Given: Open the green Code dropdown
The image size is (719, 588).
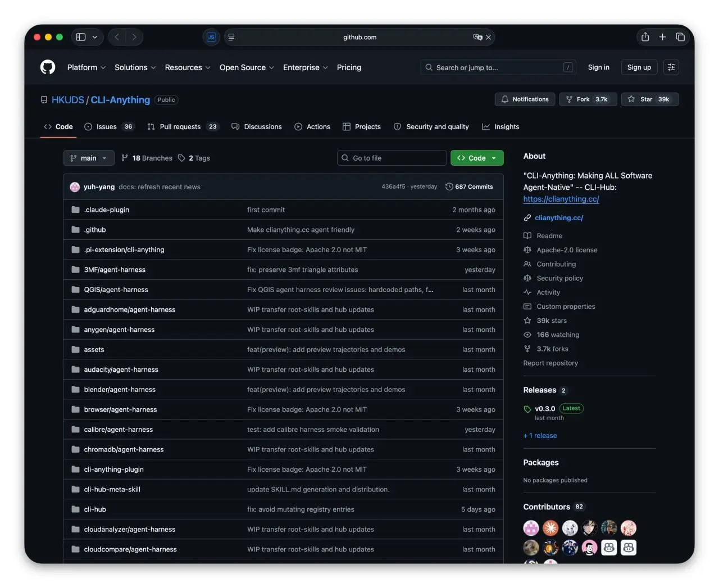Looking at the screenshot, I should (477, 158).
